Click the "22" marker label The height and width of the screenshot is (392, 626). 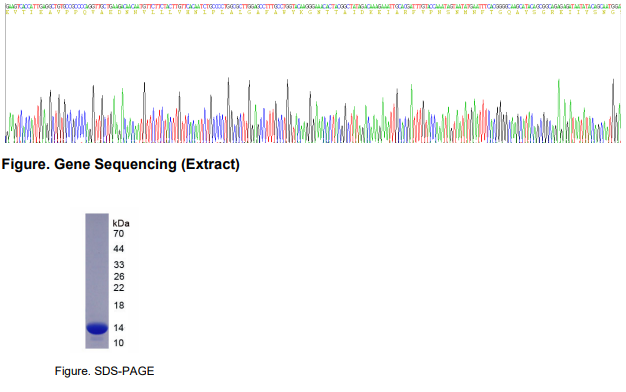[119, 288]
